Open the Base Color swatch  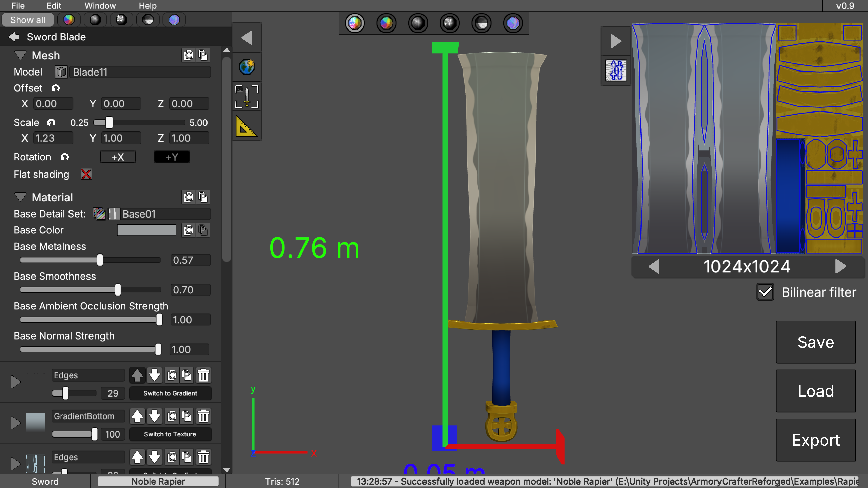click(146, 230)
